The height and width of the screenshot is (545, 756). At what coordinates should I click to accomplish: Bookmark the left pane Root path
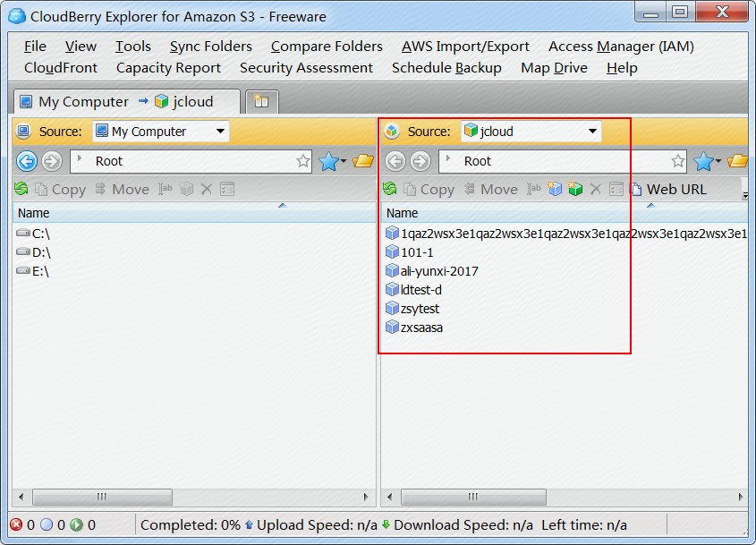(x=302, y=161)
